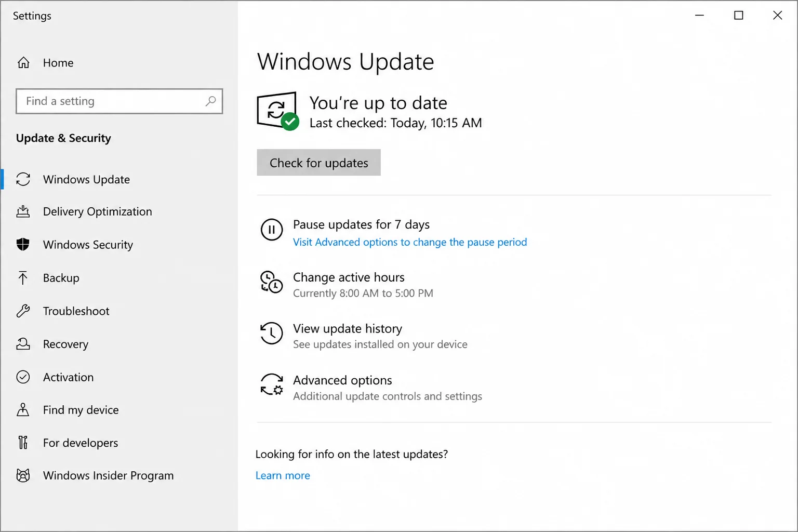This screenshot has height=532, width=798.
Task: Open Change active hours
Action: pyautogui.click(x=349, y=277)
